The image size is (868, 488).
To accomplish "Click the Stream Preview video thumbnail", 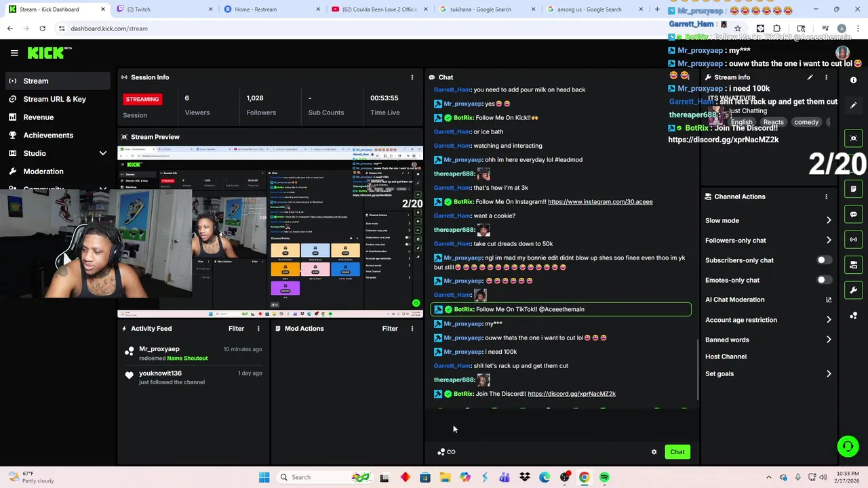I will pyautogui.click(x=270, y=231).
